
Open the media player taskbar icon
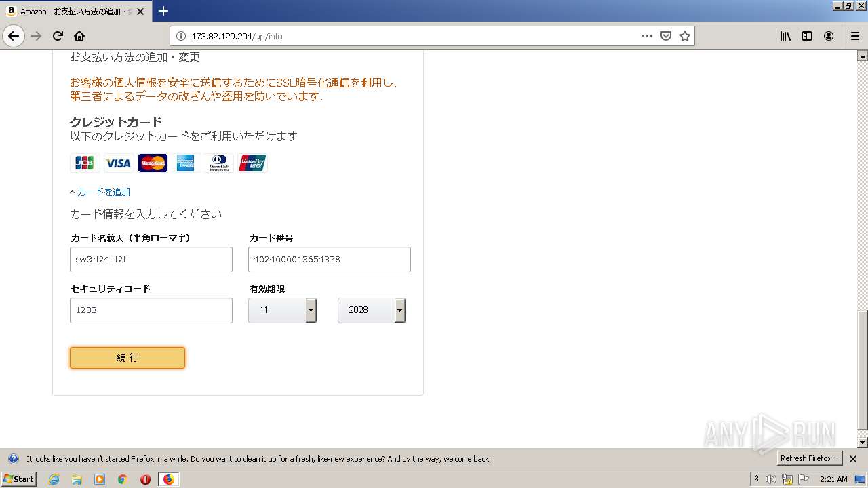[x=100, y=479]
